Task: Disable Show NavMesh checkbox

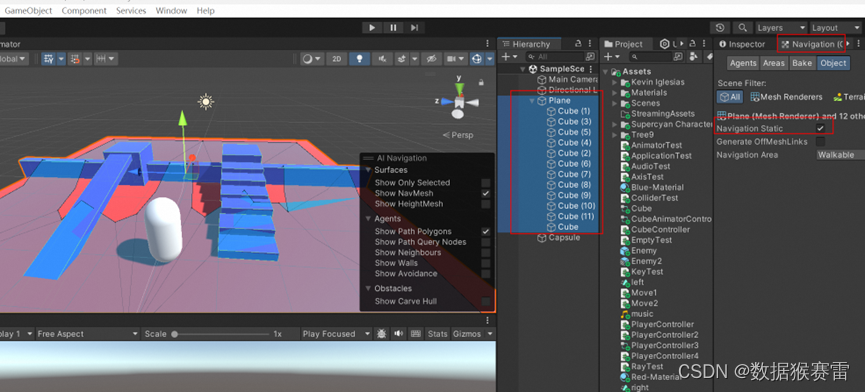Action: (x=485, y=193)
